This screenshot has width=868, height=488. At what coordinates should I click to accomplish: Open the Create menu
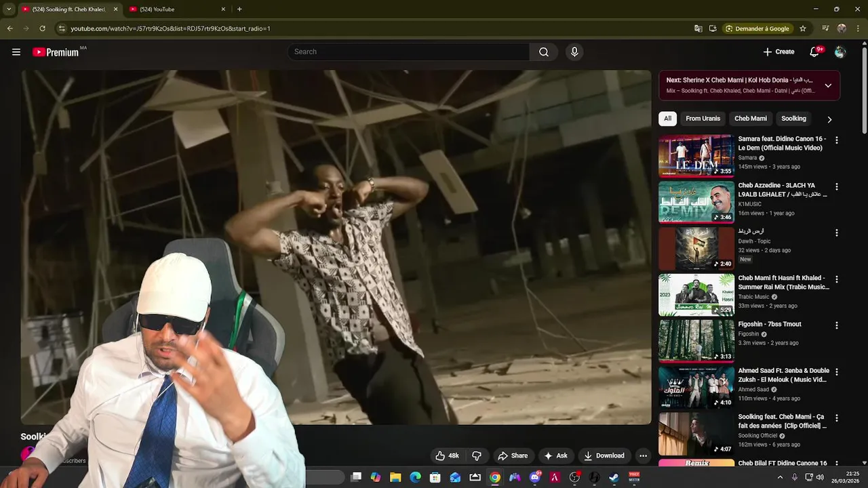(x=778, y=52)
